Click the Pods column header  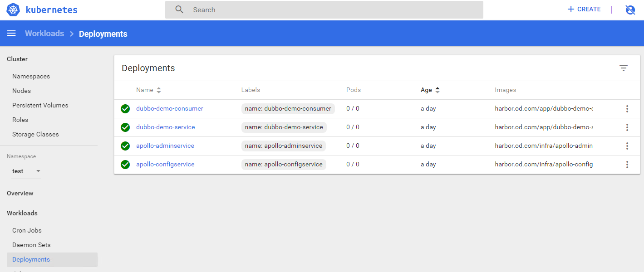tap(354, 90)
